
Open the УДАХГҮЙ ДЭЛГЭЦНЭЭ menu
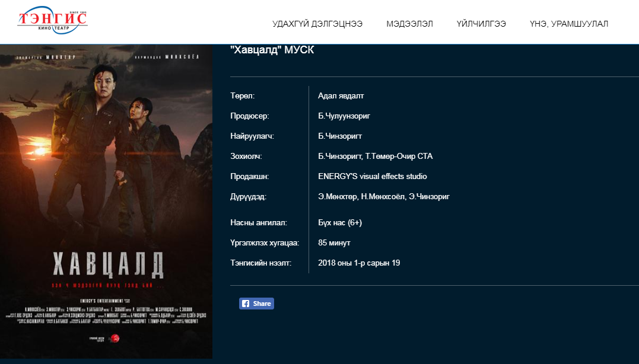click(317, 24)
